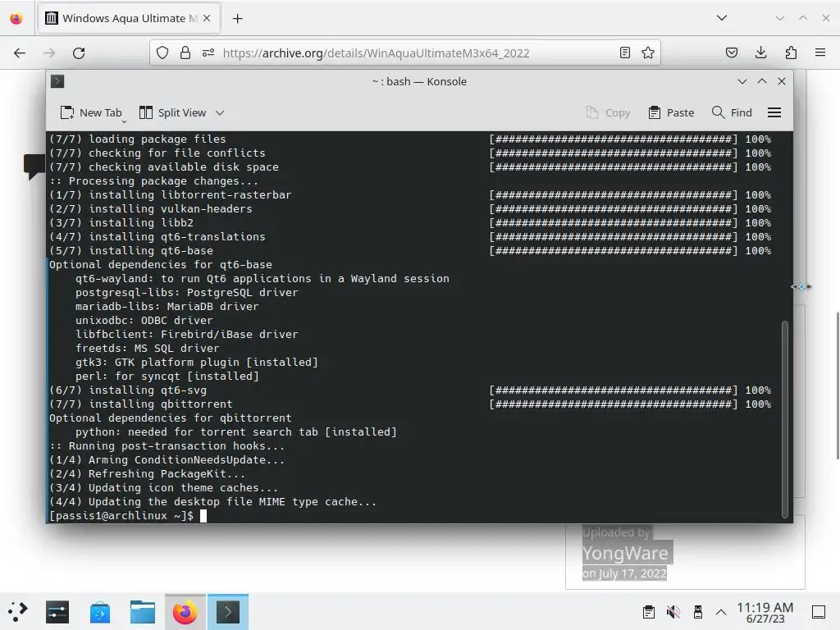This screenshot has height=630, width=840.
Task: Open clipboard tray icon
Action: (x=648, y=612)
